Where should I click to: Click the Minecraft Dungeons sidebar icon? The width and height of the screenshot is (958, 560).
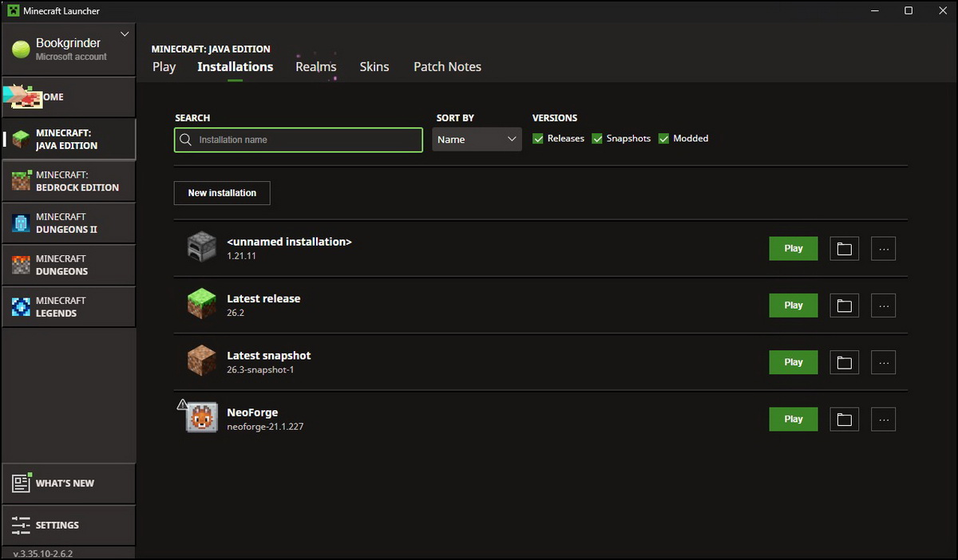point(21,265)
